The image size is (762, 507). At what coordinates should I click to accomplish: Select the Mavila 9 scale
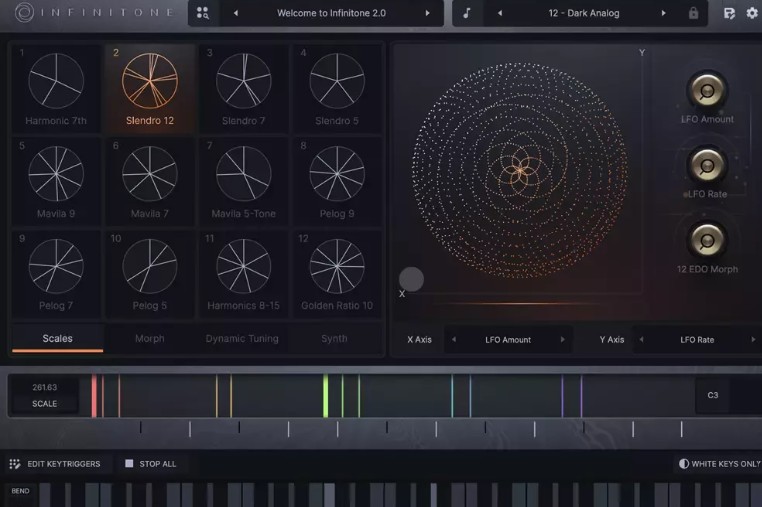pos(56,181)
